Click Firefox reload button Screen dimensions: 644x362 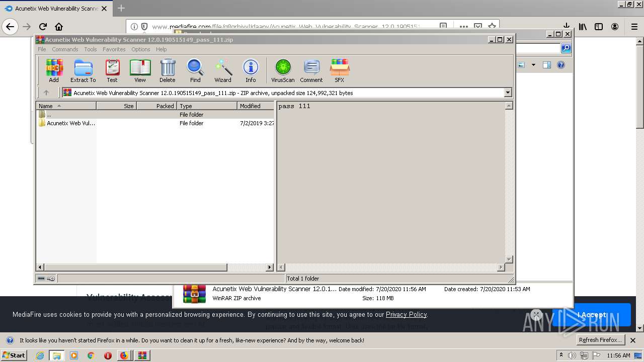(43, 27)
